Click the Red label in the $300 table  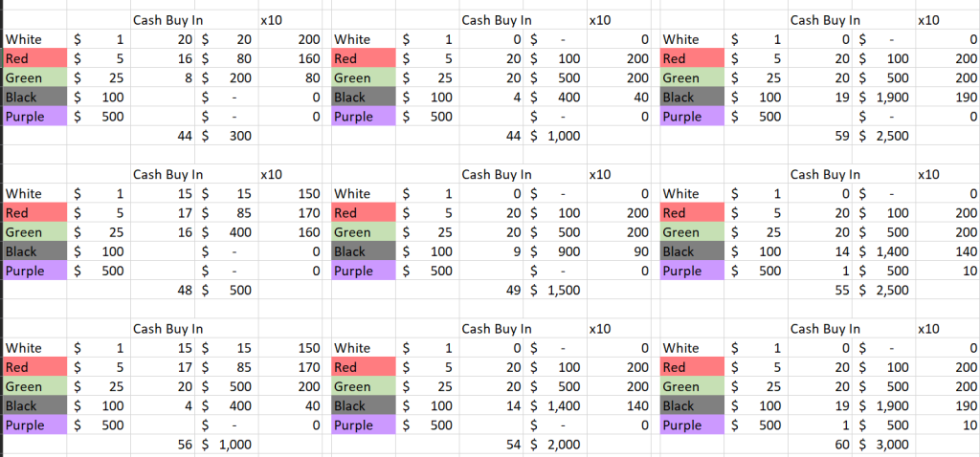click(x=19, y=58)
